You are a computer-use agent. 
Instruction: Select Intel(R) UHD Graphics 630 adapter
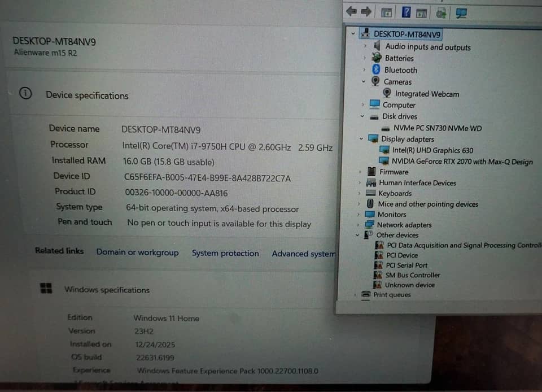[432, 150]
